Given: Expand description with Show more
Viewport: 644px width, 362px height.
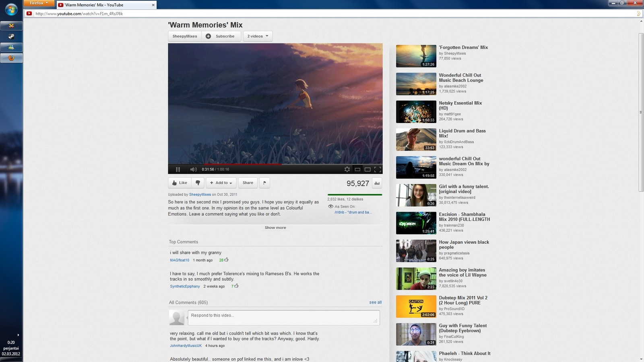Looking at the screenshot, I should point(275,228).
